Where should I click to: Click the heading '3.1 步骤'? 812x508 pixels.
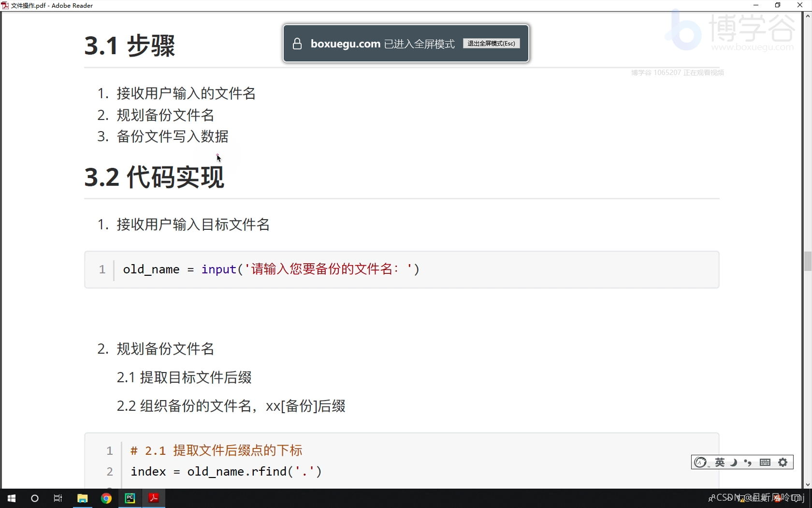130,46
